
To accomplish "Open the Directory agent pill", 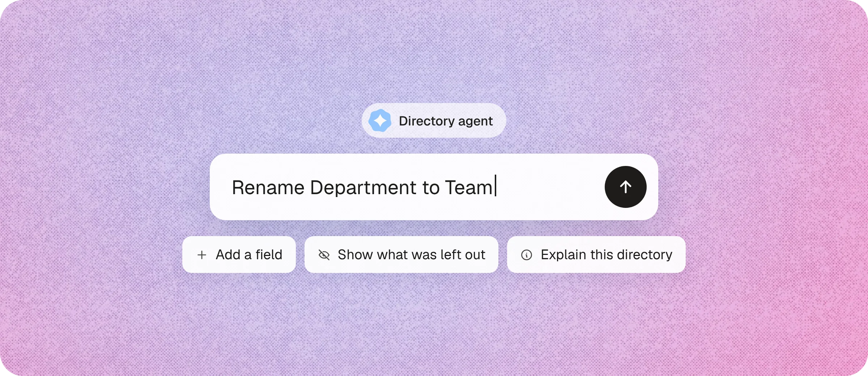I will point(434,121).
